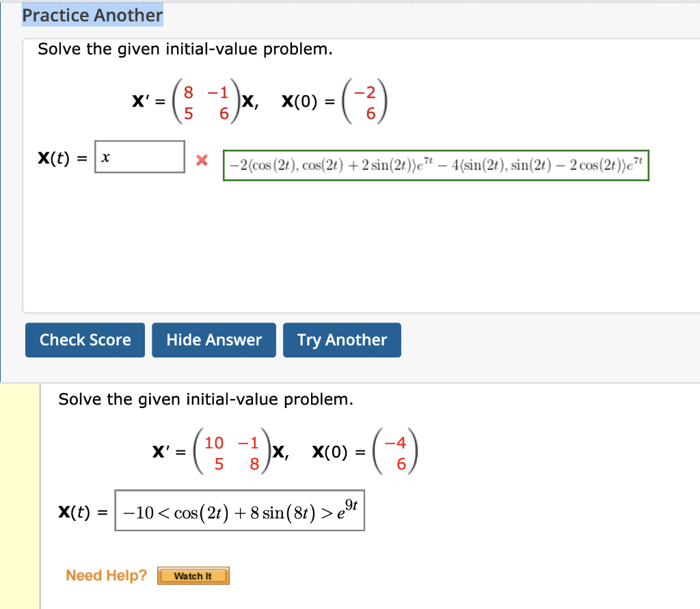Click Try Another to generate new problem
Image resolution: width=700 pixels, height=609 pixels.
(342, 340)
